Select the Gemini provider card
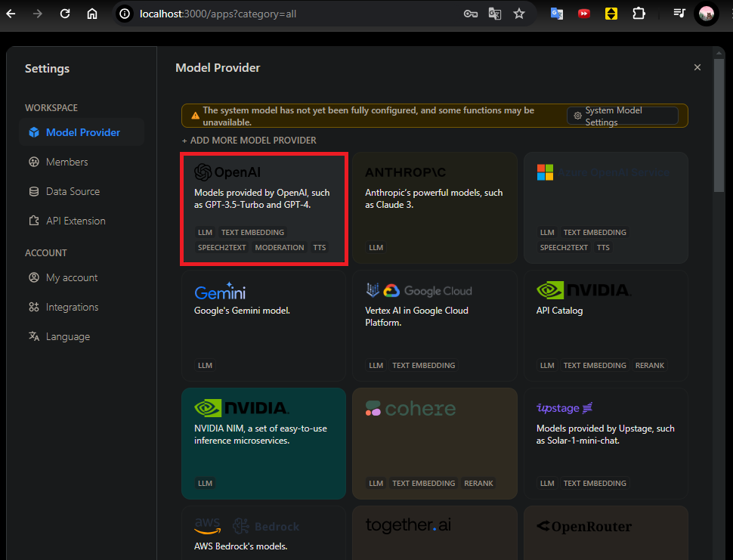Screen dimensions: 733x560 264,325
